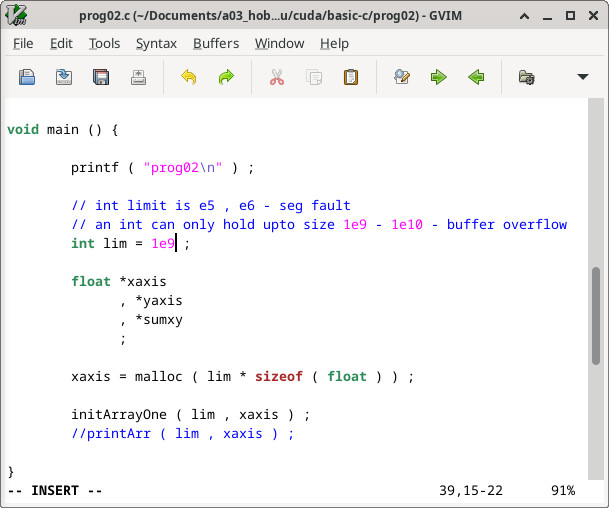Click the Print toolbar icon

tap(138, 77)
